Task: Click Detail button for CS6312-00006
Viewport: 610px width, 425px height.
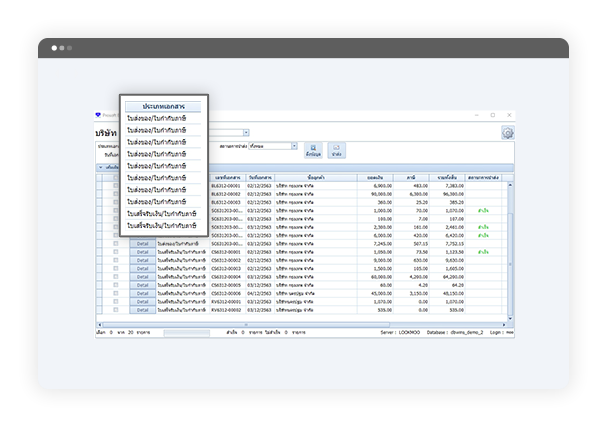Action: pyautogui.click(x=142, y=293)
